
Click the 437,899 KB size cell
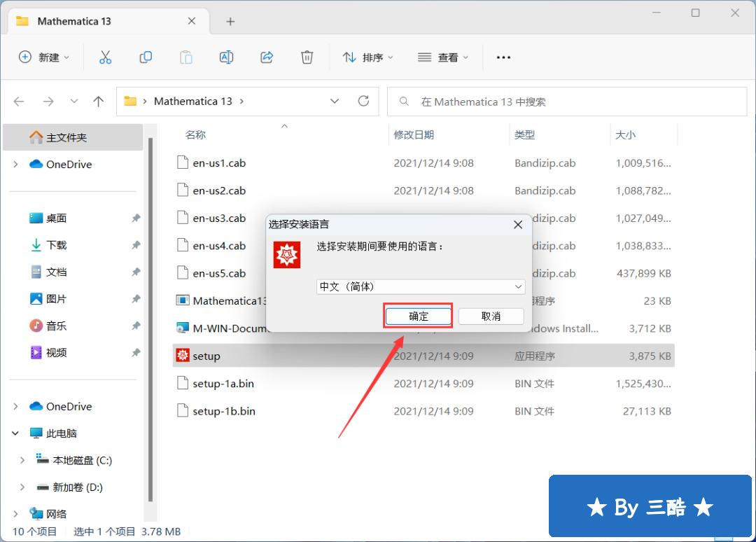pos(644,273)
